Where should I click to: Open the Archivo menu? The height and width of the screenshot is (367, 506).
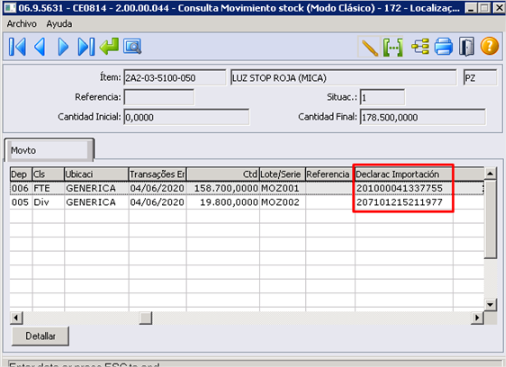tap(22, 24)
